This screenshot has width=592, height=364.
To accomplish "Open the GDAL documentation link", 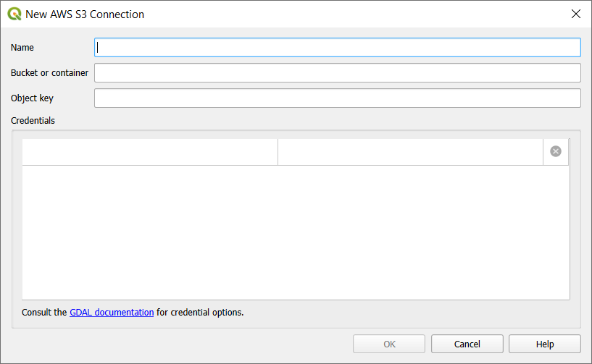I will tap(112, 313).
